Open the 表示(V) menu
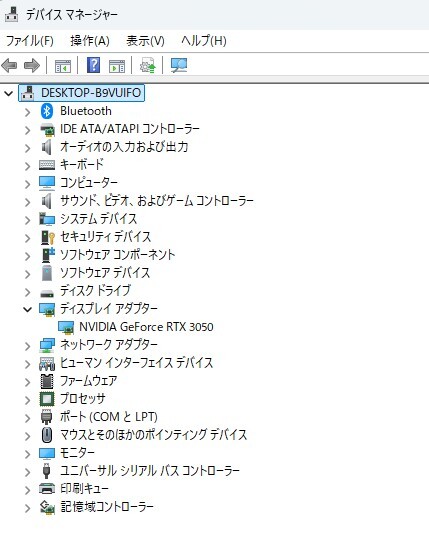 145,41
